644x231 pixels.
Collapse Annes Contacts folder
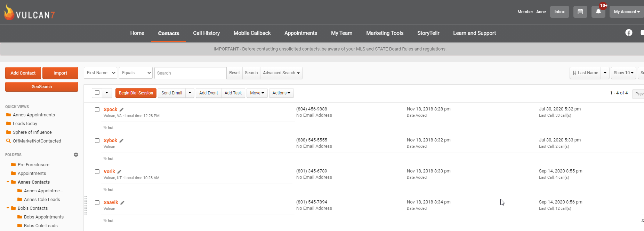(8, 182)
